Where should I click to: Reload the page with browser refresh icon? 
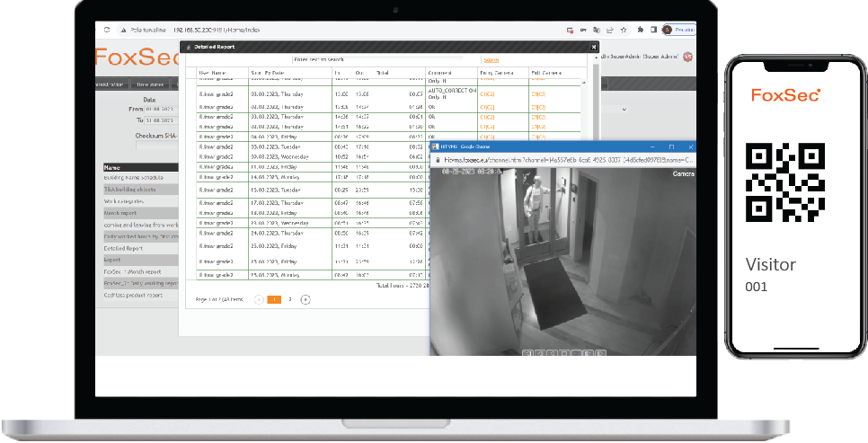point(107,30)
